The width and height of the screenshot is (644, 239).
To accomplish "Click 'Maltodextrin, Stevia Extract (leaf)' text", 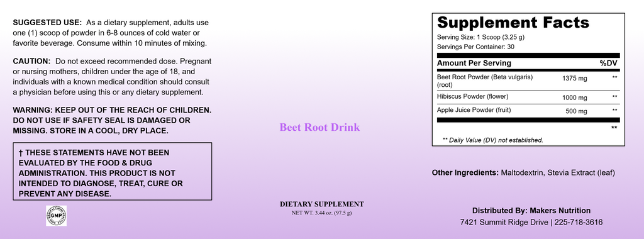I will [x=558, y=173].
